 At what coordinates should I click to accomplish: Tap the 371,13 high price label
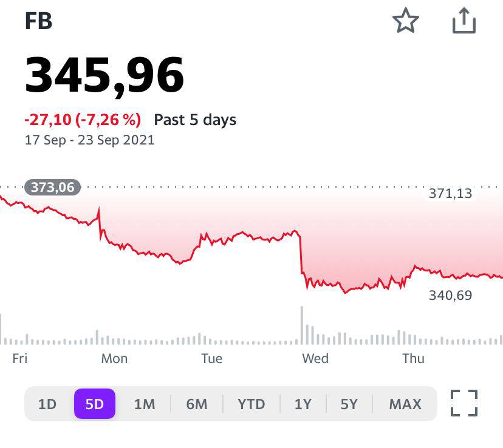(x=450, y=194)
